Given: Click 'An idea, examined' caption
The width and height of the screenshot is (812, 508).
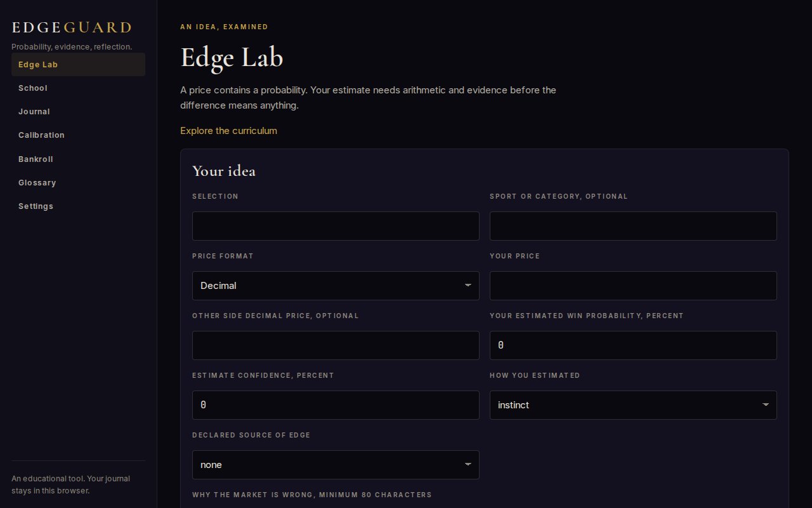Looking at the screenshot, I should click(x=224, y=27).
